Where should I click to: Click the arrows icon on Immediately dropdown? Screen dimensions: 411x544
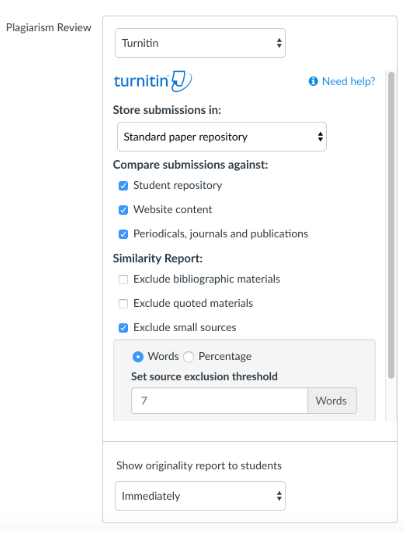pyautogui.click(x=279, y=496)
